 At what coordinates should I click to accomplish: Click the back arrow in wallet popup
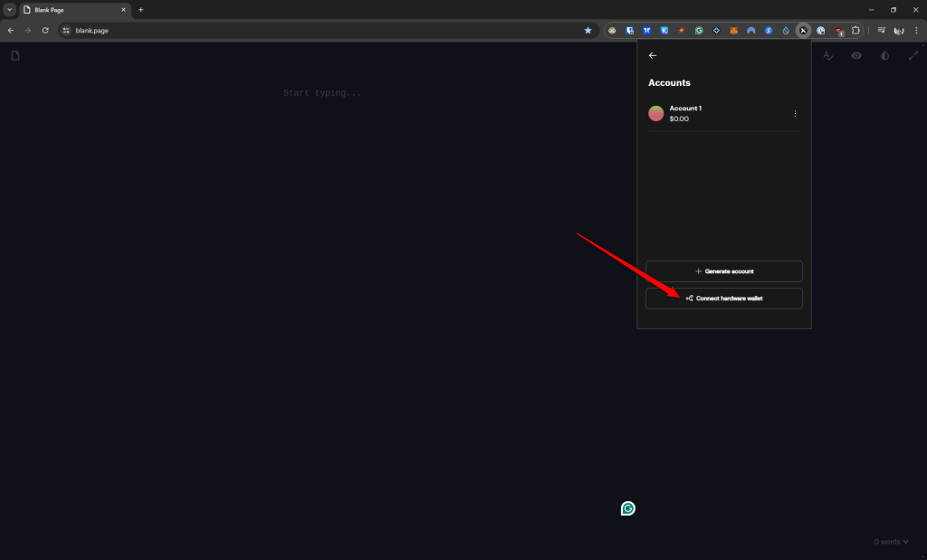(x=653, y=56)
